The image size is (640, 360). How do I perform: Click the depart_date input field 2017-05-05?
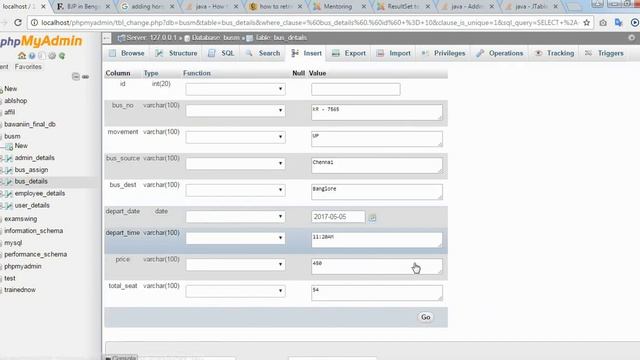pyautogui.click(x=338, y=217)
